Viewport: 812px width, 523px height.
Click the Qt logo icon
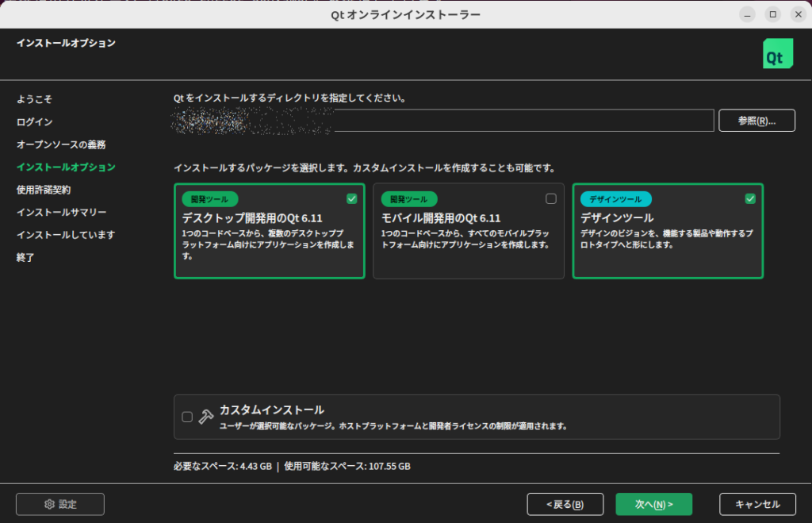coord(772,53)
